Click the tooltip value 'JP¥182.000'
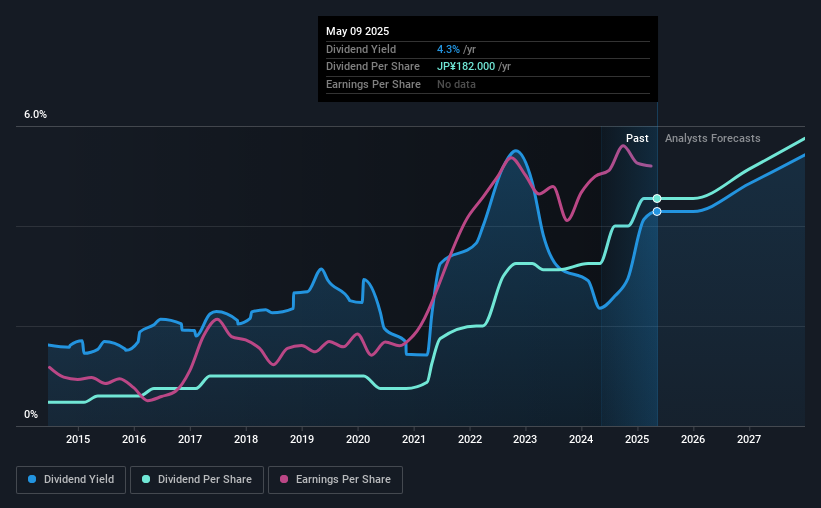Image resolution: width=821 pixels, height=508 pixels. point(466,67)
